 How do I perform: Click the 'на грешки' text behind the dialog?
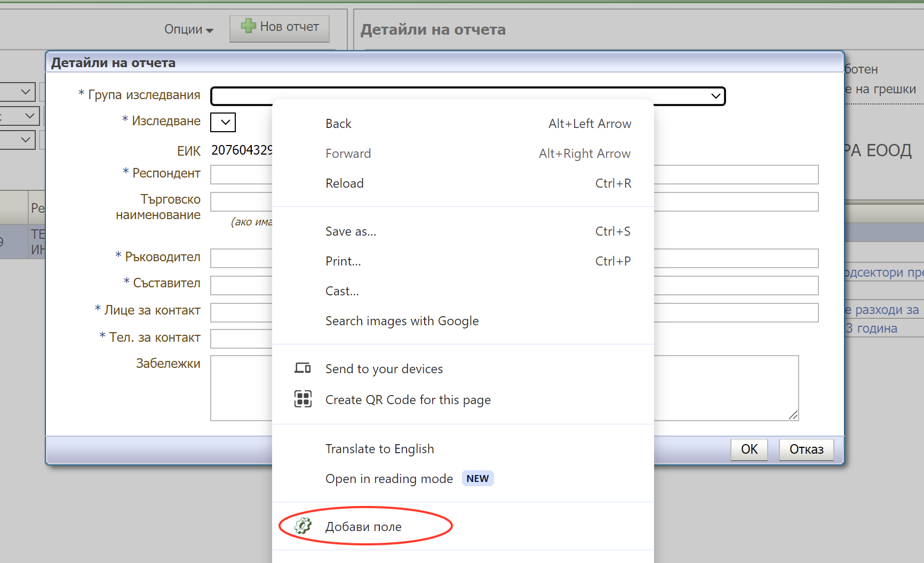click(x=885, y=89)
